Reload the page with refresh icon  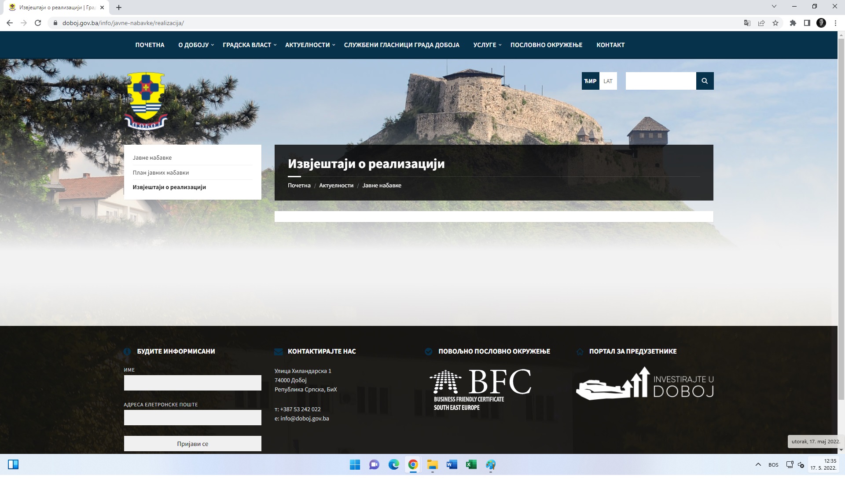coord(38,23)
